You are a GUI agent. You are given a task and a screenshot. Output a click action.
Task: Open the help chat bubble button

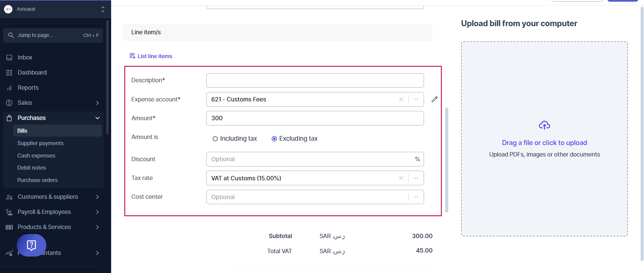[x=32, y=245]
